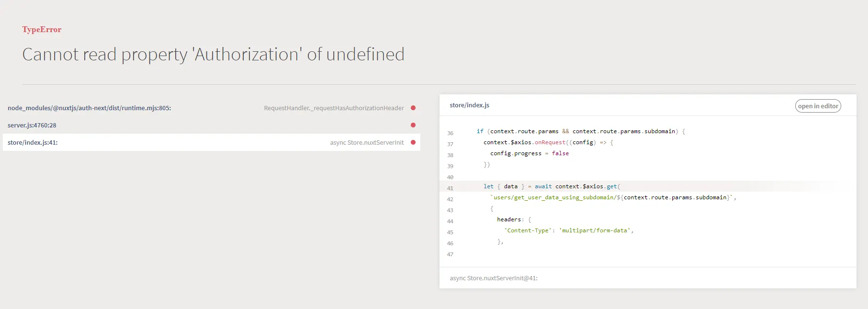Click 'async Store.nuxtServerInit' label in frame list
Image resolution: width=868 pixels, height=309 pixels.
tap(367, 143)
